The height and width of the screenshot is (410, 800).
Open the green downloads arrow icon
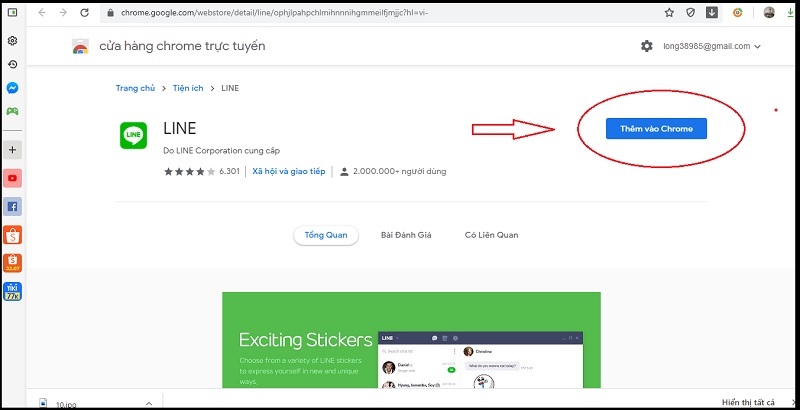[x=791, y=13]
